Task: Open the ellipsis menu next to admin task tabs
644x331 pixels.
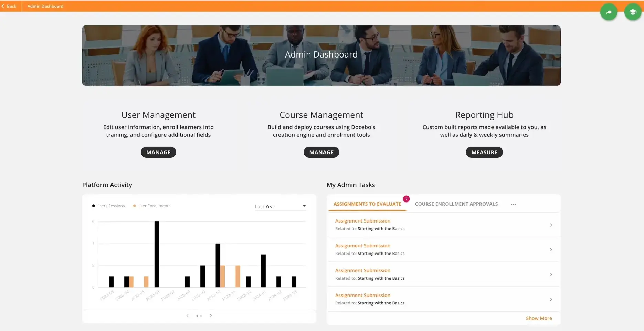Action: point(513,204)
